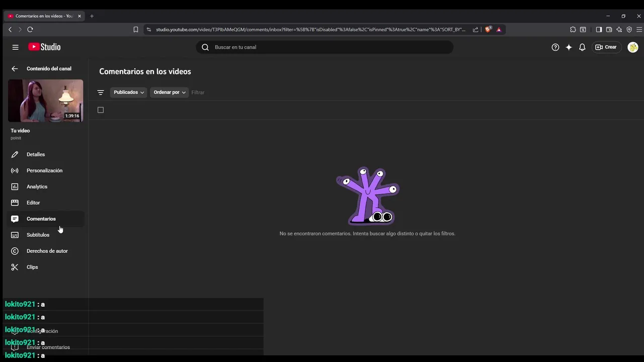The height and width of the screenshot is (362, 644).
Task: Bookmark this page with the bookmark icon
Action: coord(136,30)
